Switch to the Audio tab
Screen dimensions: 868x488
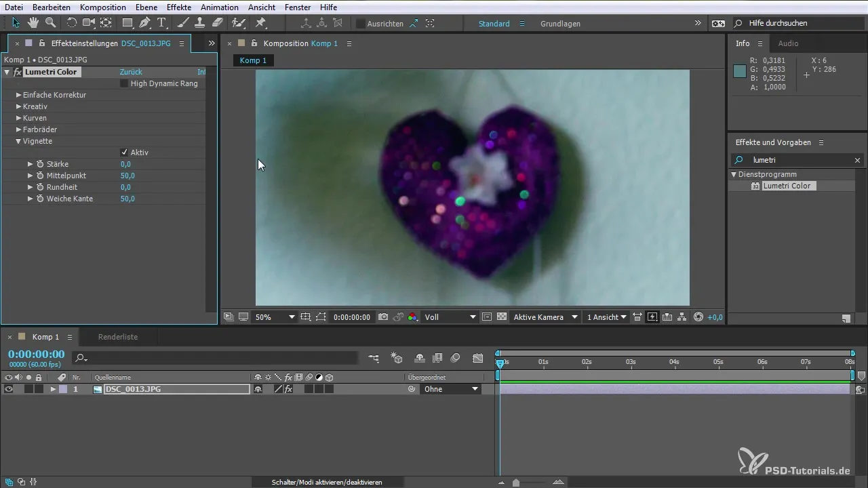pyautogui.click(x=788, y=43)
